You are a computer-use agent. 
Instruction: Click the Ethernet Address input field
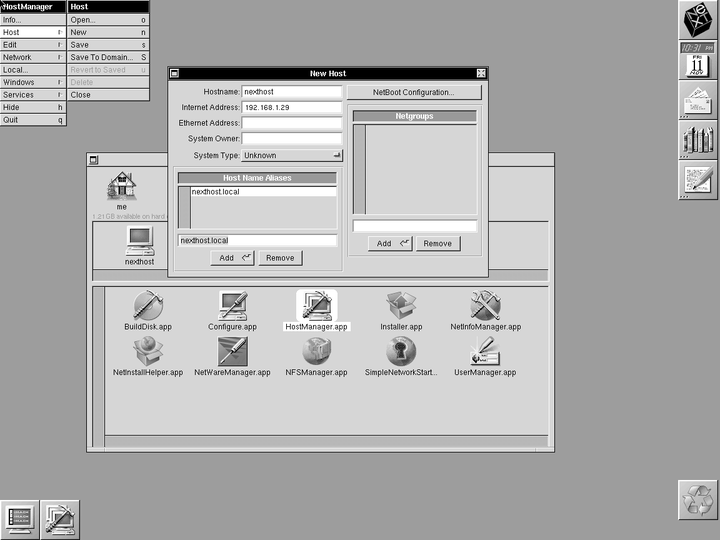291,123
